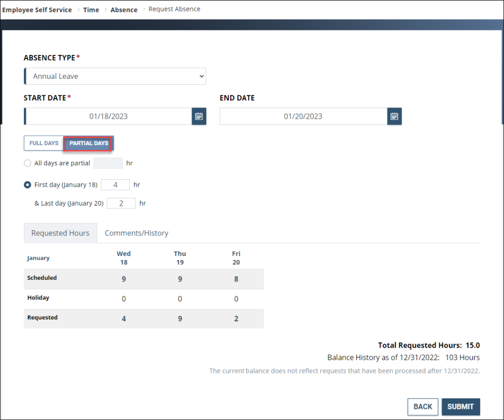Image resolution: width=504 pixels, height=420 pixels.
Task: Click the 'All days are partial' hours field
Action: pos(108,163)
